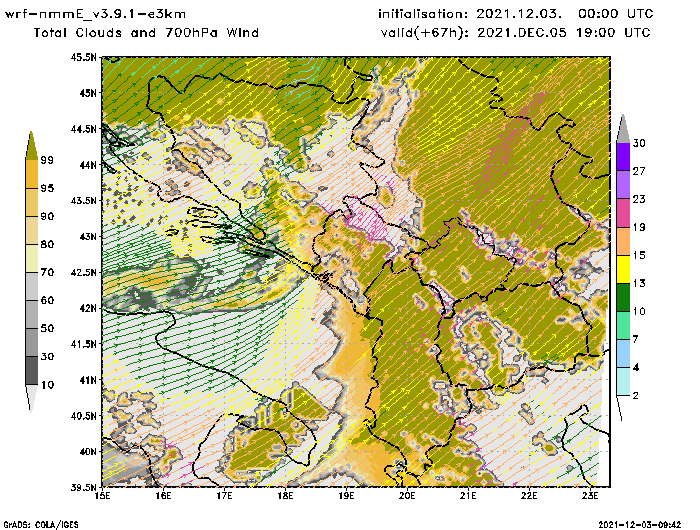Click the valid(+67h) time text
The width and height of the screenshot is (700, 530).
pos(516,33)
